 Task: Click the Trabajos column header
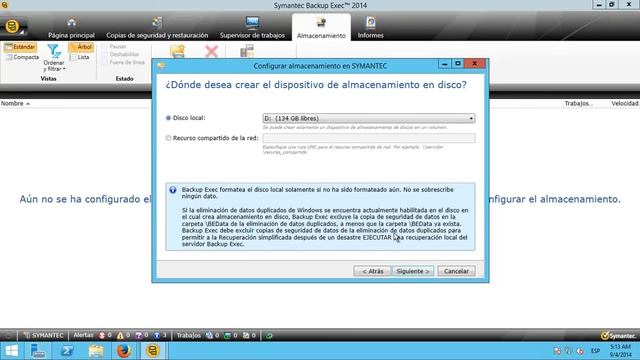578,104
